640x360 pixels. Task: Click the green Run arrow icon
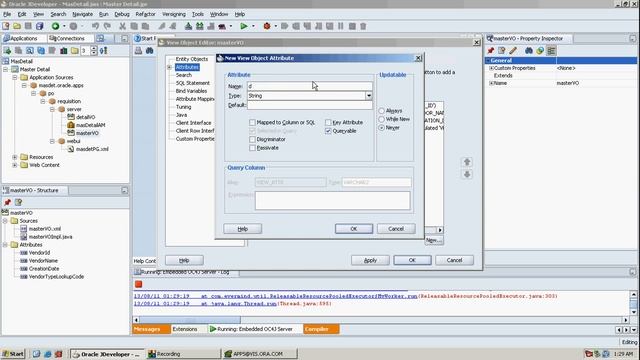pos(244,26)
